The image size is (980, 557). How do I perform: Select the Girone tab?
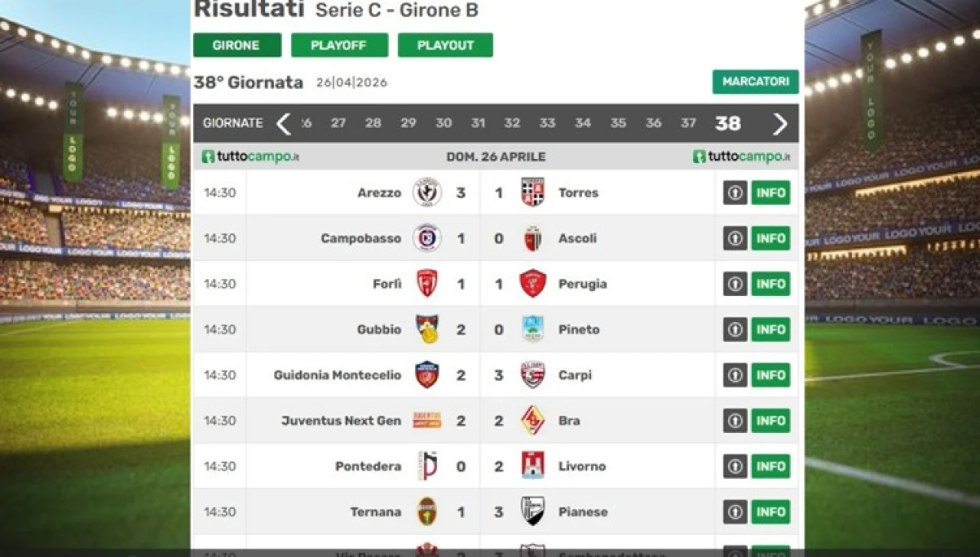point(237,45)
